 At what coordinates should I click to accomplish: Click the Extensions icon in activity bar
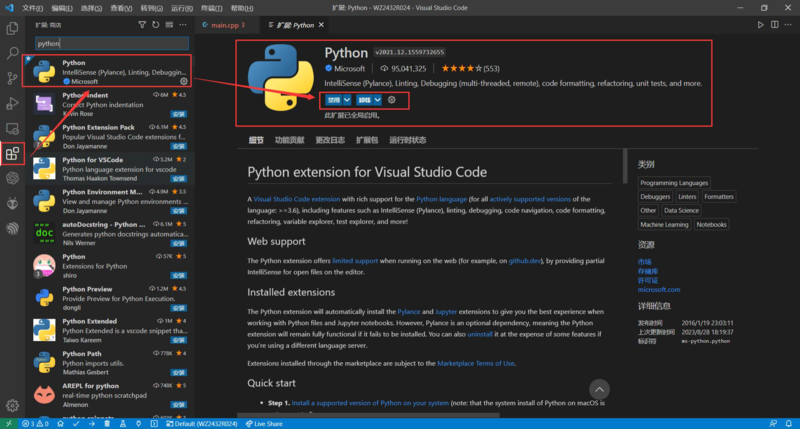(x=12, y=153)
